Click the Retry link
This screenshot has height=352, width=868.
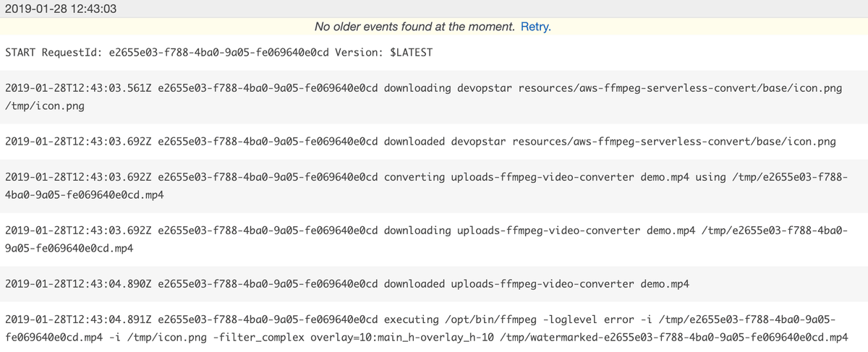tap(535, 27)
